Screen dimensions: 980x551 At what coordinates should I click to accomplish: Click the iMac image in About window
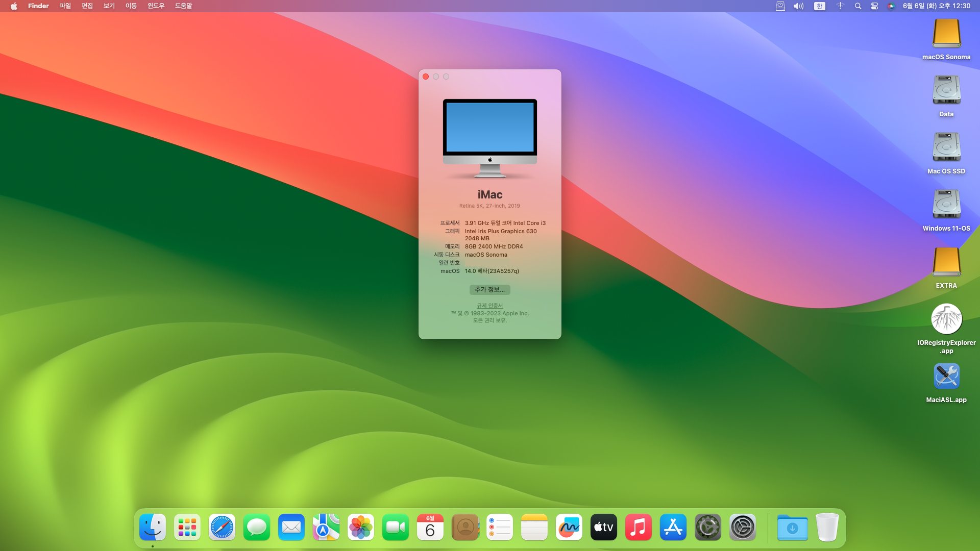(490, 138)
